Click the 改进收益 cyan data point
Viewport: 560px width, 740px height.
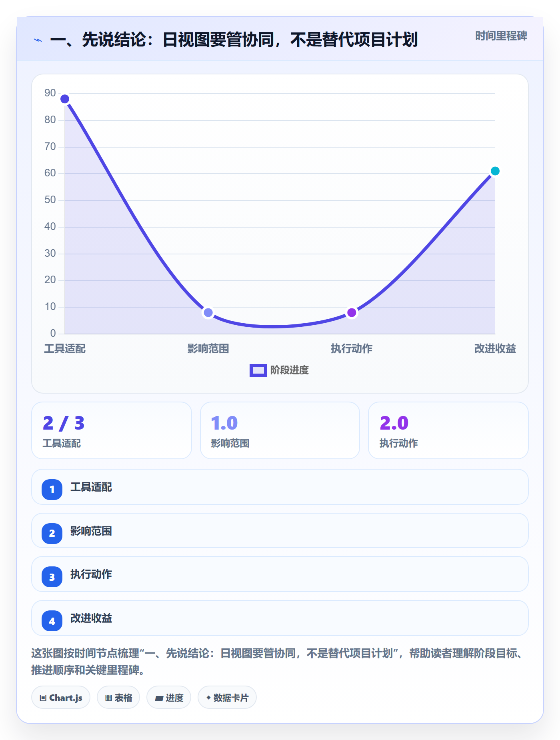click(x=495, y=171)
